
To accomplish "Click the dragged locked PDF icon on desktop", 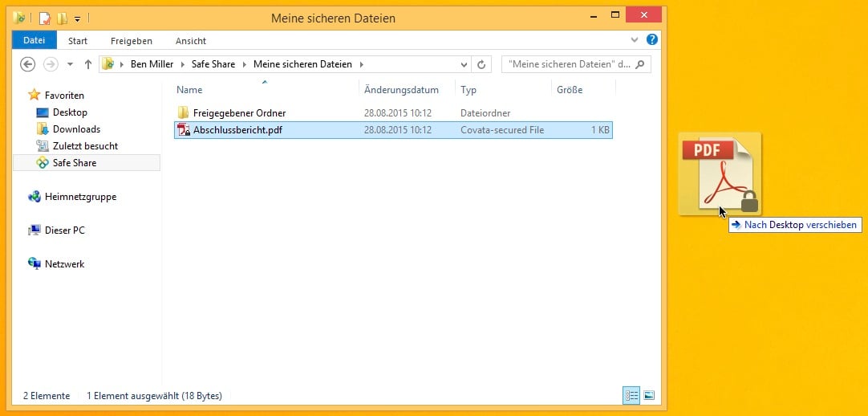I will tap(720, 174).
